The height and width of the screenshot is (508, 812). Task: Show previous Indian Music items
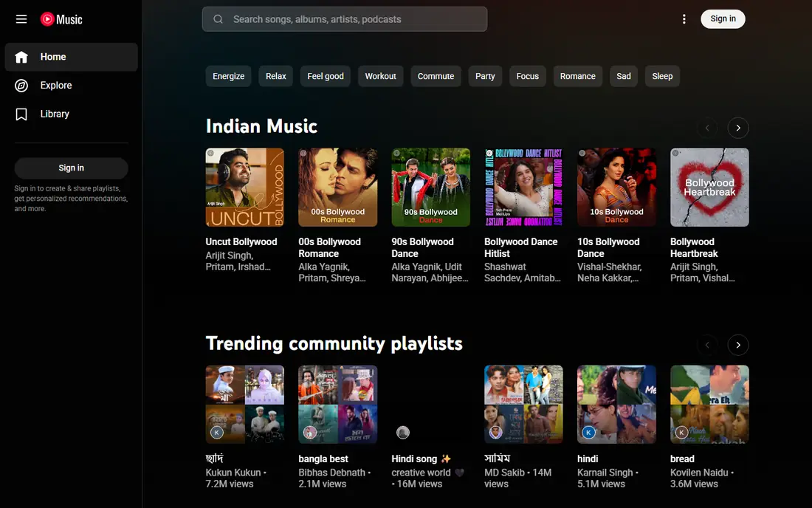pos(707,128)
